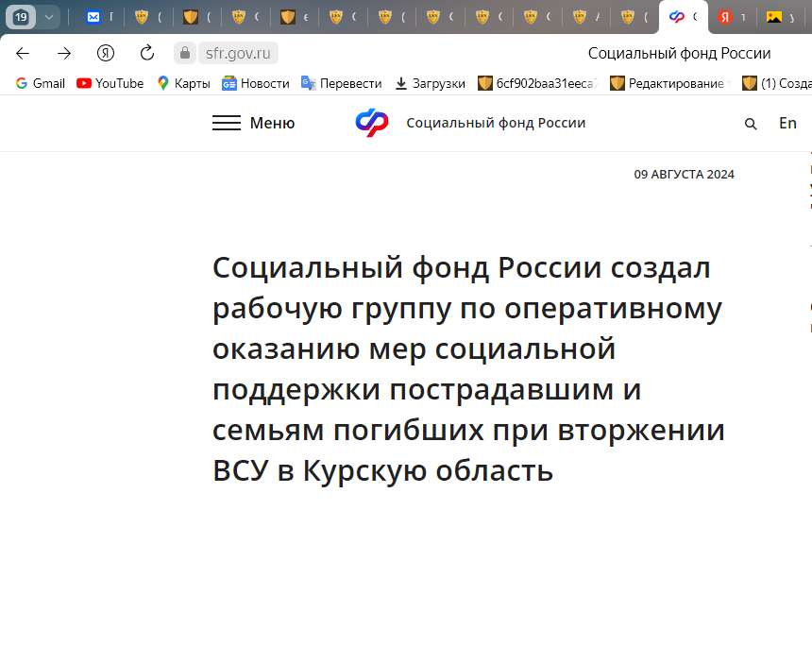Open the Перевести bookmark
The height and width of the screenshot is (646, 812).
(x=341, y=83)
